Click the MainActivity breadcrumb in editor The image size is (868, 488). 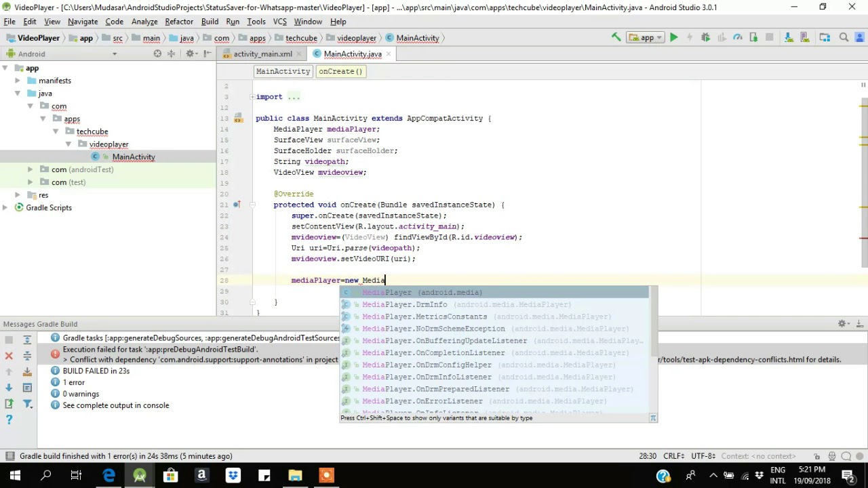click(283, 71)
